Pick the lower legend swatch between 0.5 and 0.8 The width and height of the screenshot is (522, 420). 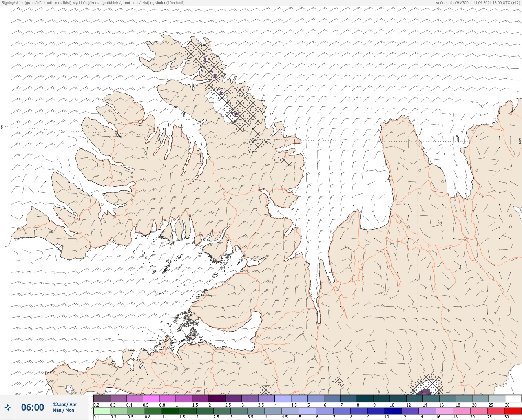136,411
